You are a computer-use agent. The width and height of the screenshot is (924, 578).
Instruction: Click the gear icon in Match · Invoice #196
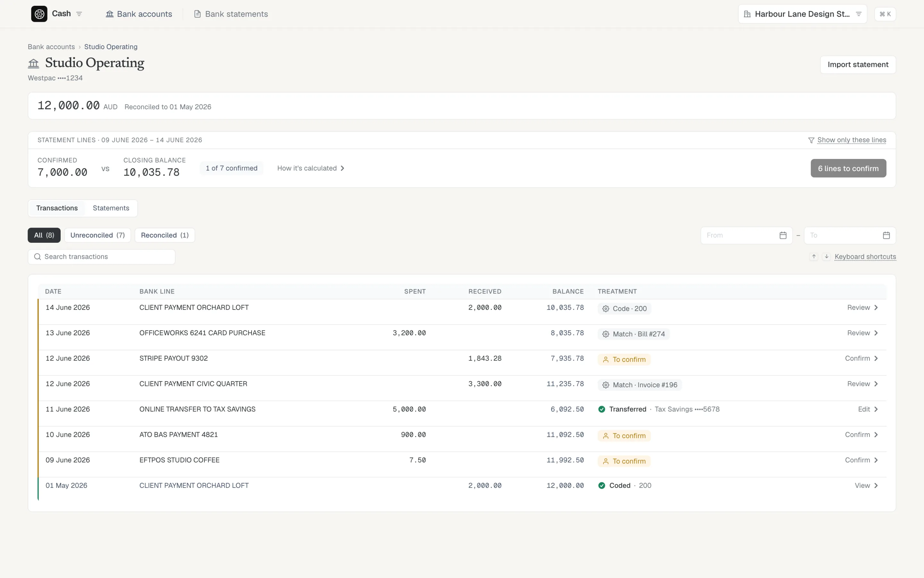point(605,385)
